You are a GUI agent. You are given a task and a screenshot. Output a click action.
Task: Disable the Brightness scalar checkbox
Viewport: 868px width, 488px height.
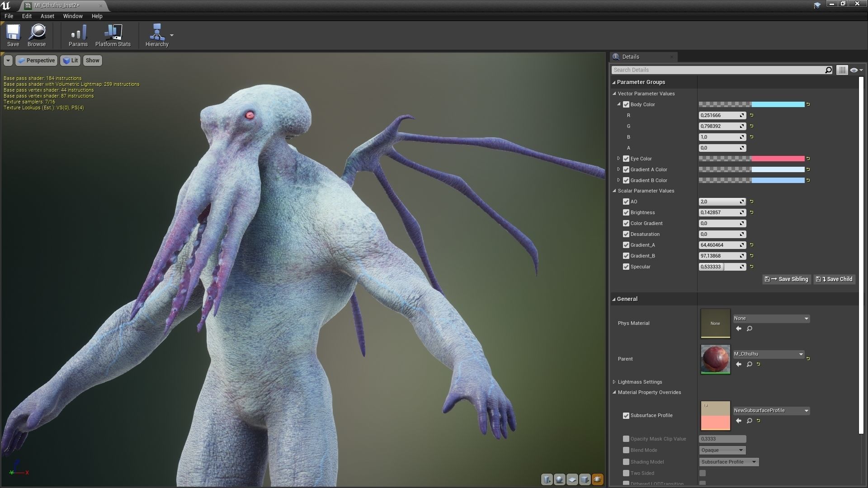tap(626, 212)
